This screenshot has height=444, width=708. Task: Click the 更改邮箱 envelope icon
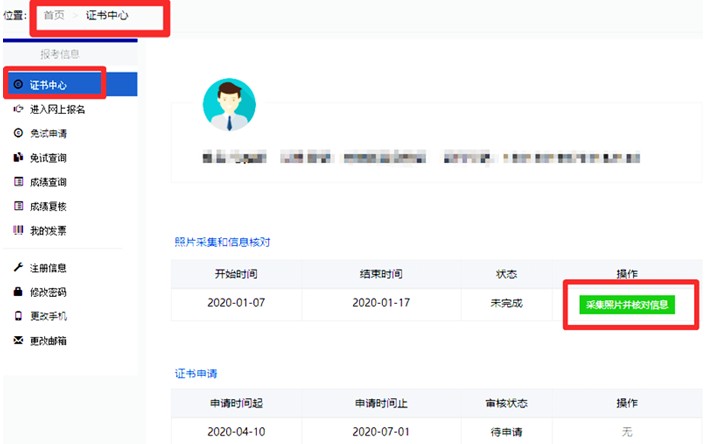point(18,341)
